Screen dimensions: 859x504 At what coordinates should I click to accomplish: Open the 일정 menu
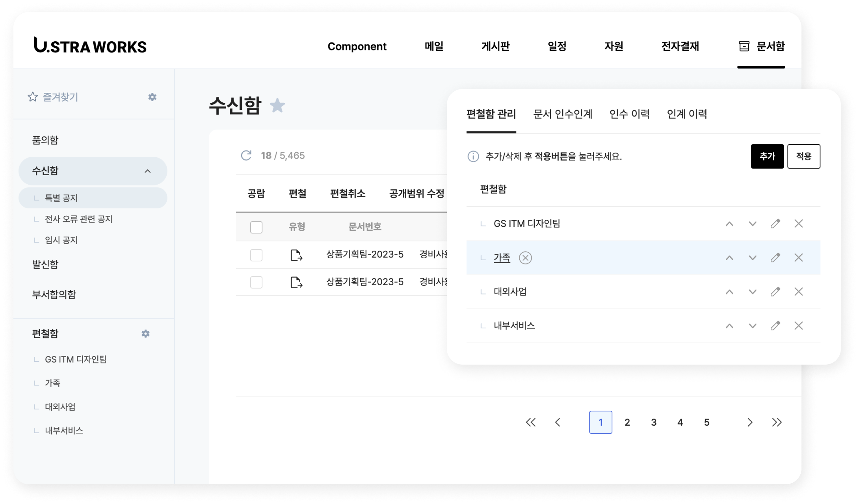pyautogui.click(x=557, y=46)
